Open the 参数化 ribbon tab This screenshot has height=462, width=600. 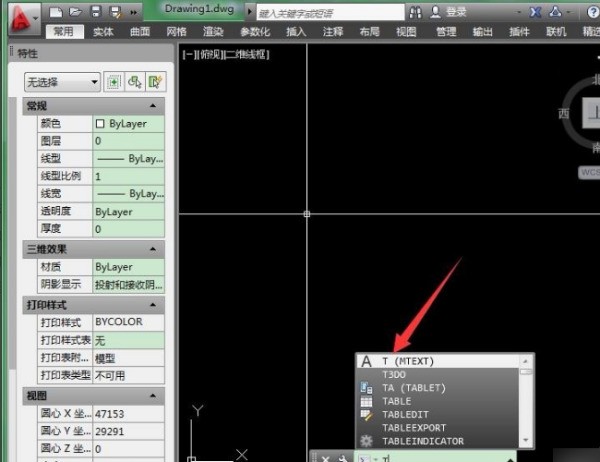[255, 32]
